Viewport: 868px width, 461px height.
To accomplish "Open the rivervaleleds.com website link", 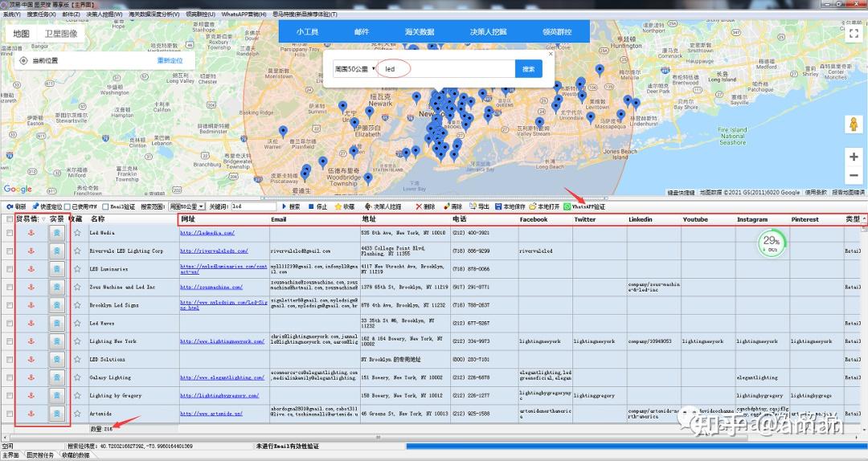I will coord(214,251).
